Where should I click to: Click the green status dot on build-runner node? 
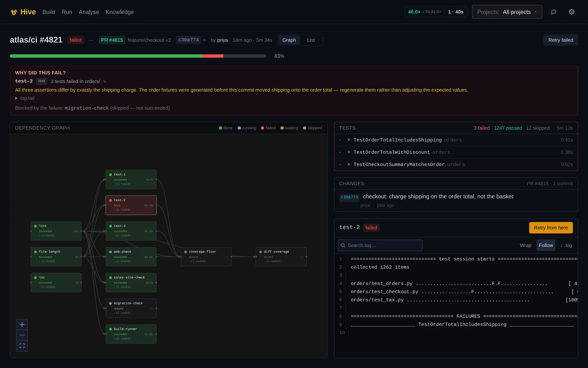point(110,329)
